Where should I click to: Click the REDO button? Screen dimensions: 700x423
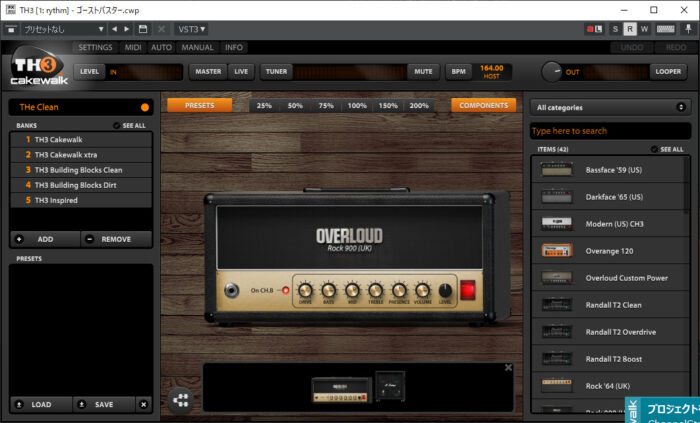point(675,47)
